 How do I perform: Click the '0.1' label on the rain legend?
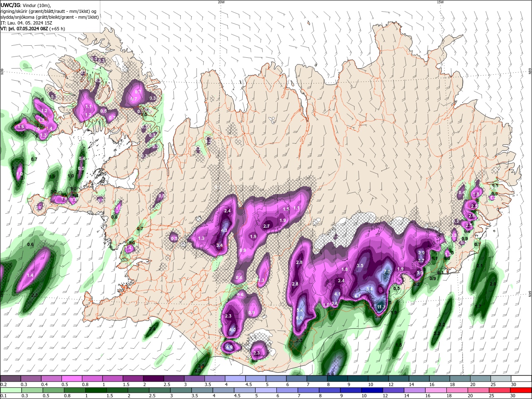point(3,396)
